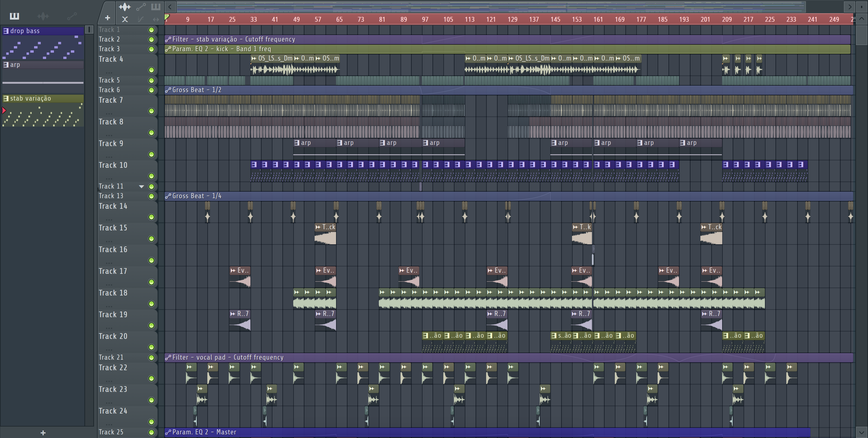Click the stretch arrows icon in playlist toolbar
Image resolution: width=868 pixels, height=438 pixels.
[x=156, y=19]
